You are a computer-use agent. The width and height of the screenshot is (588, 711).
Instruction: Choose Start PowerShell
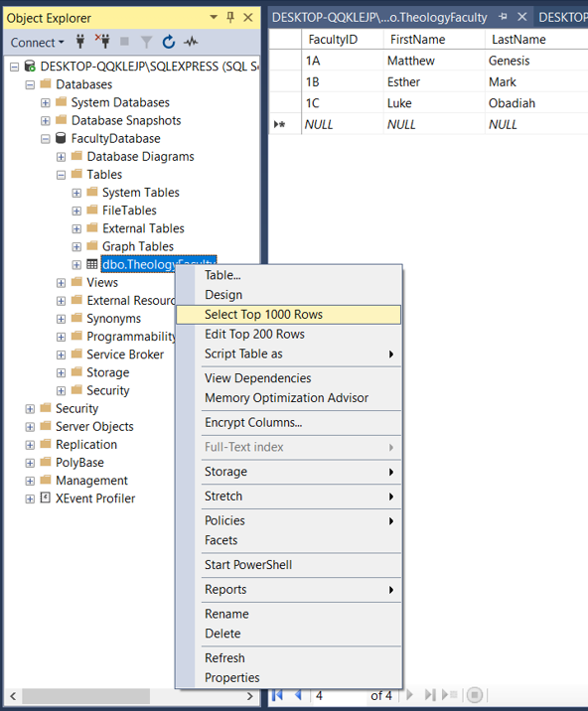(289, 565)
